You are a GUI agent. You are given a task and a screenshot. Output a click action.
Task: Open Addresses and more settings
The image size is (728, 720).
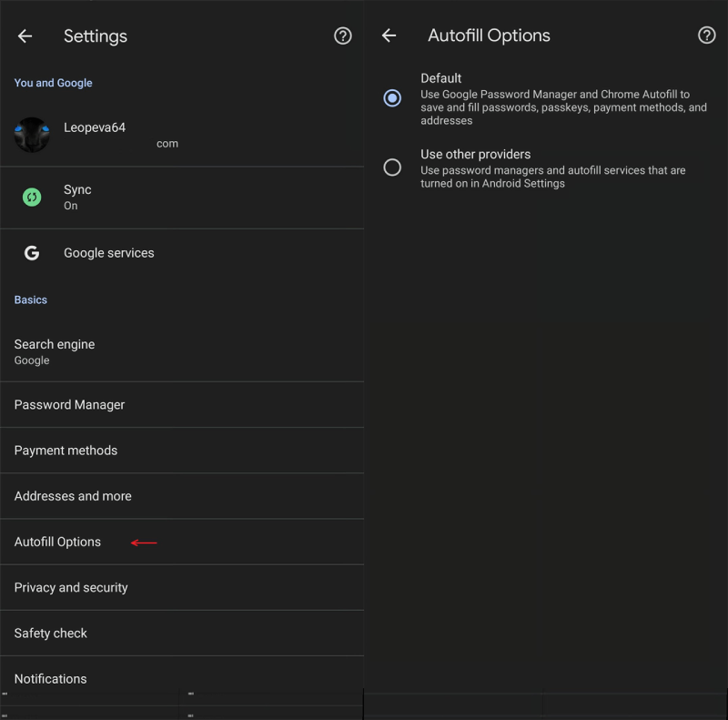(73, 496)
